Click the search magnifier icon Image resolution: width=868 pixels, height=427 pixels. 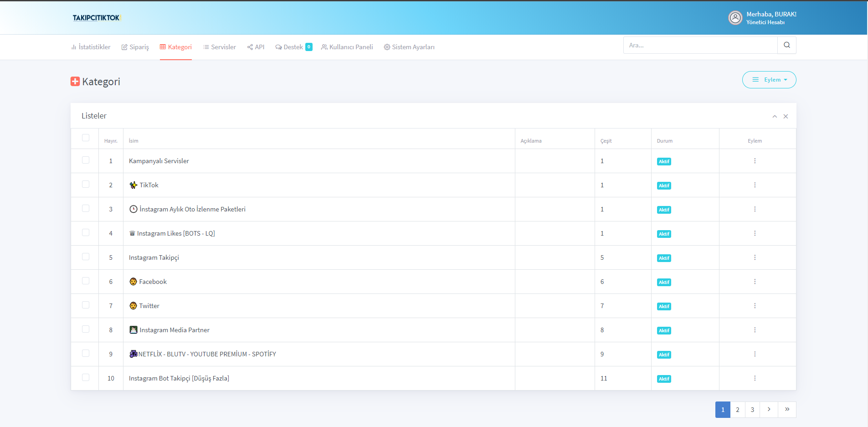pyautogui.click(x=787, y=45)
